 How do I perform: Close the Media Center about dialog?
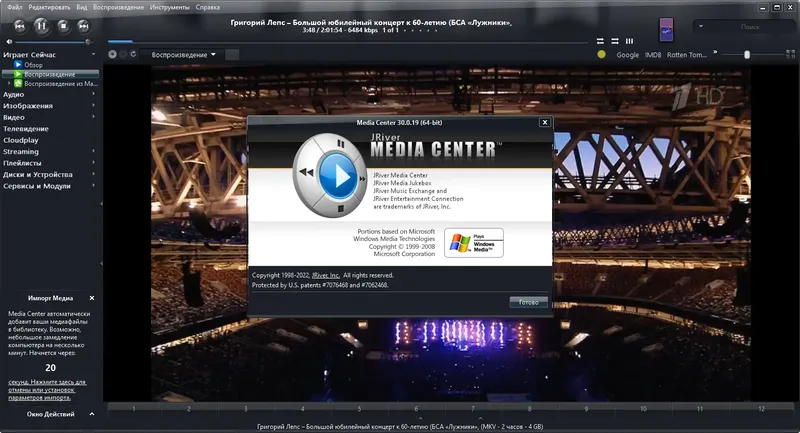click(544, 122)
